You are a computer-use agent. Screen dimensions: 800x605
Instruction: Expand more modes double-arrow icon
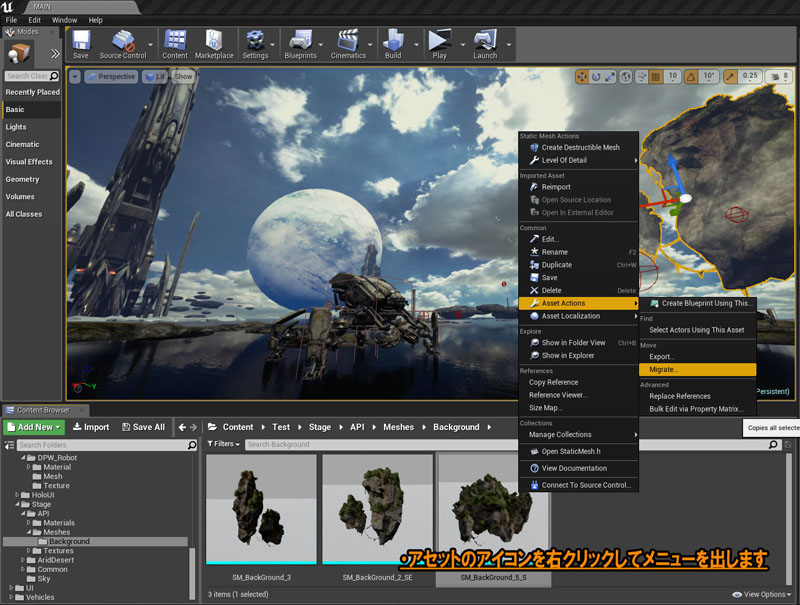tap(55, 54)
